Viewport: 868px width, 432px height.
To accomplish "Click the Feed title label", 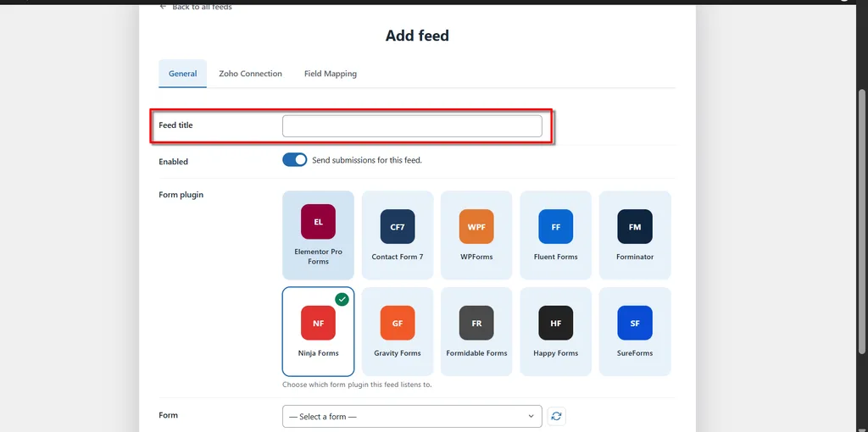I will [x=175, y=125].
